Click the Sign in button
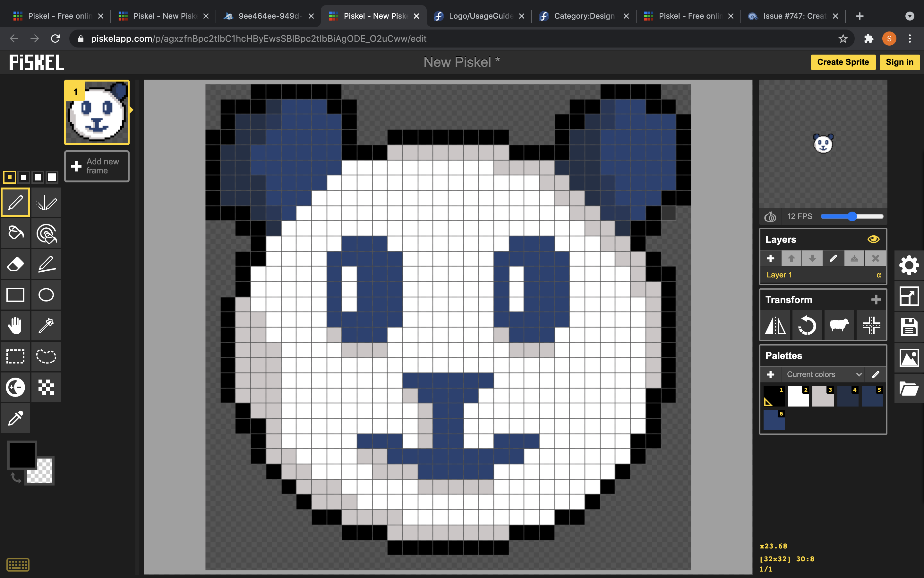Image resolution: width=924 pixels, height=578 pixels. (x=900, y=62)
